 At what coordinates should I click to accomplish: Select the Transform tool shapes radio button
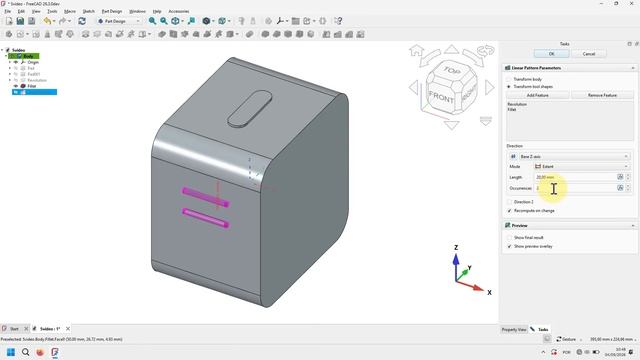pos(509,87)
